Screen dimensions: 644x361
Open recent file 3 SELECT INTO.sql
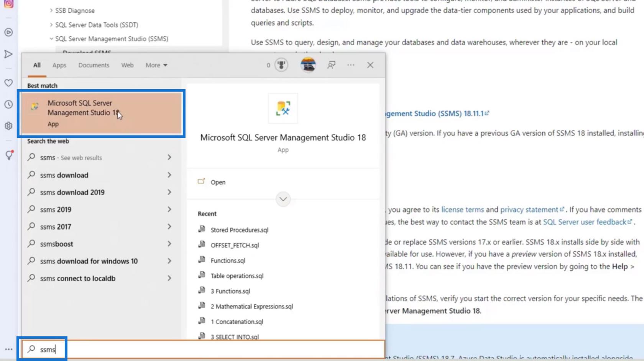235,337
